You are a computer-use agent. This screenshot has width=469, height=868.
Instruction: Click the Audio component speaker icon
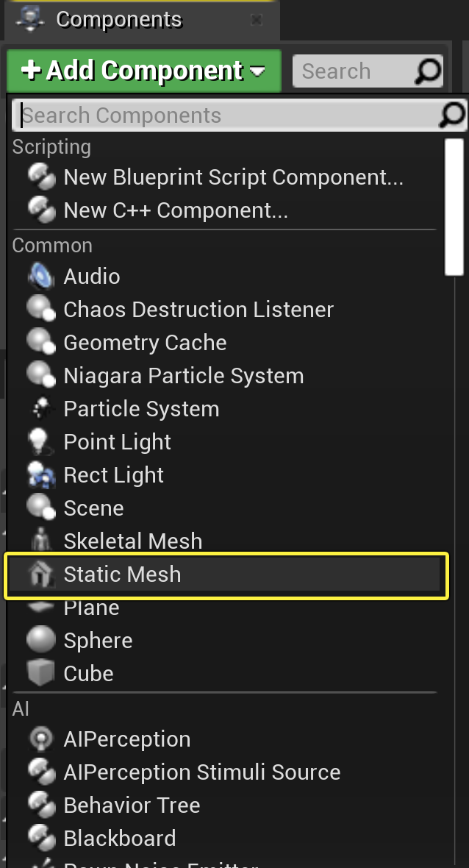pos(40,277)
